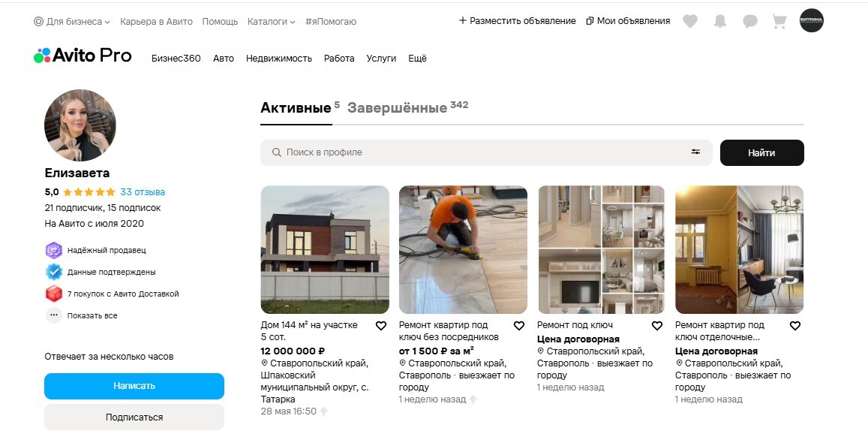This screenshot has width=868, height=431.
Task: Favorite the Ремонт квартир отделочные listing
Action: (x=794, y=326)
